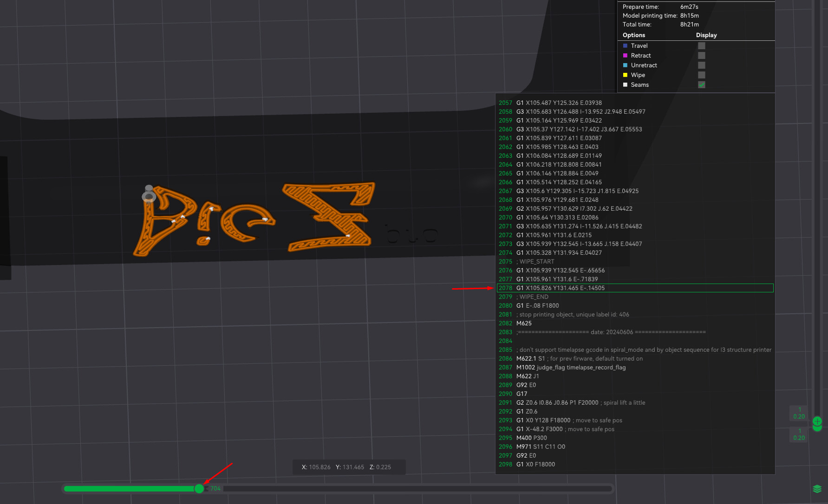Select G-code line 2076
The height and width of the screenshot is (504, 828).
[635, 270]
